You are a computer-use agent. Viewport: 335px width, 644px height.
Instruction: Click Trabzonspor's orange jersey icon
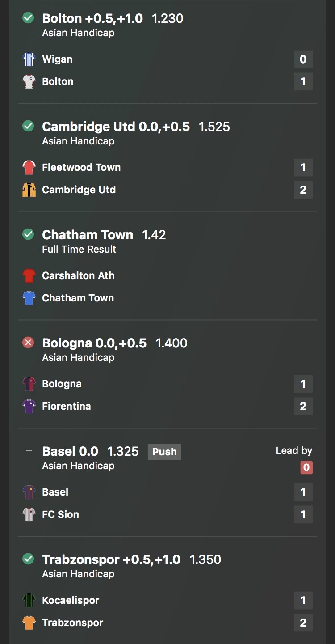(29, 623)
